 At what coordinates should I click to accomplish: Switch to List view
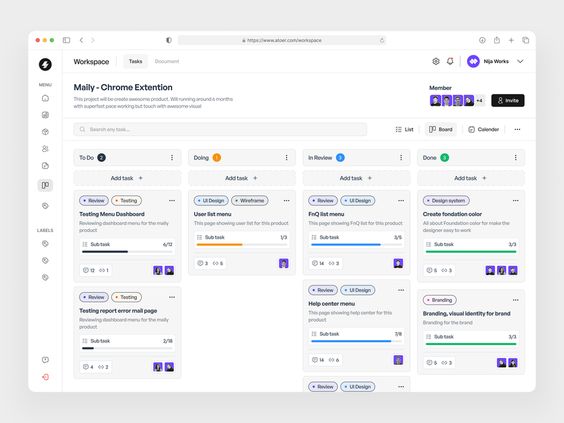(x=404, y=129)
